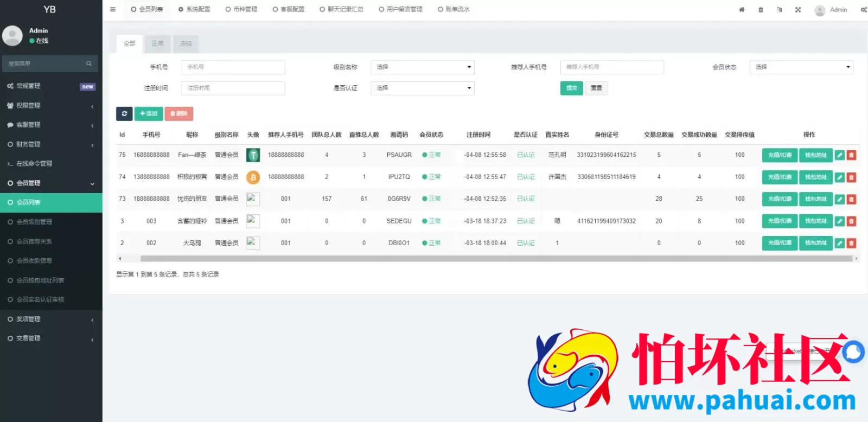Switch to 币种管理 top tab

click(x=241, y=9)
